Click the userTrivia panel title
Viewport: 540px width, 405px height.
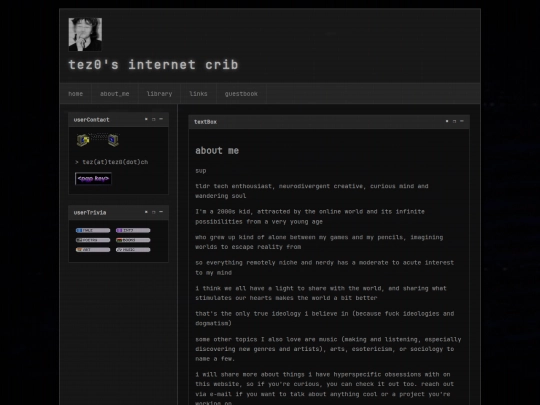(x=90, y=212)
